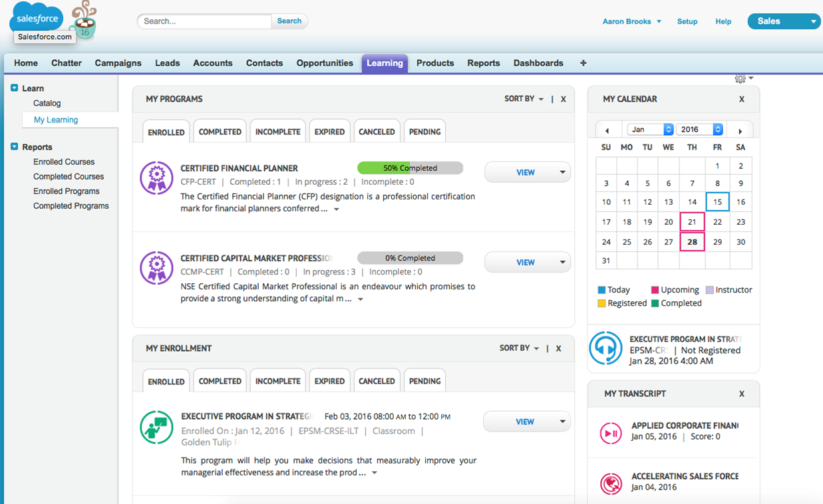Add a new tab with plus icon
The image size is (823, 504).
[x=583, y=63]
